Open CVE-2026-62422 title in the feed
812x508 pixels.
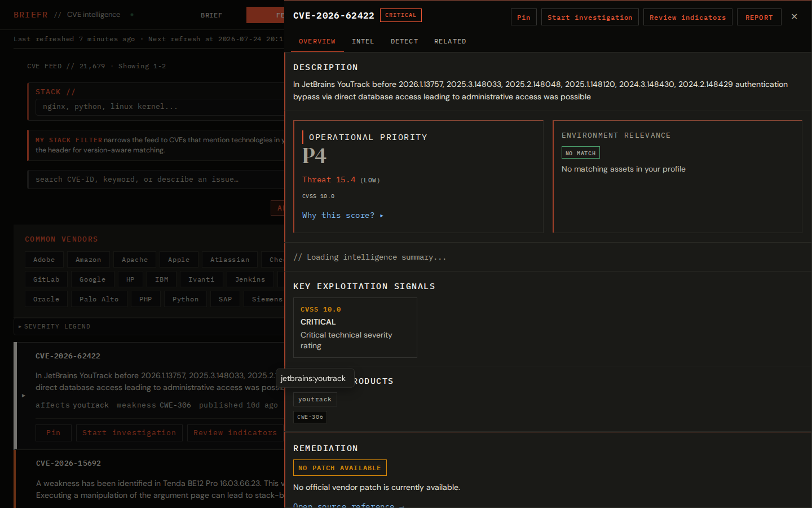click(x=68, y=356)
